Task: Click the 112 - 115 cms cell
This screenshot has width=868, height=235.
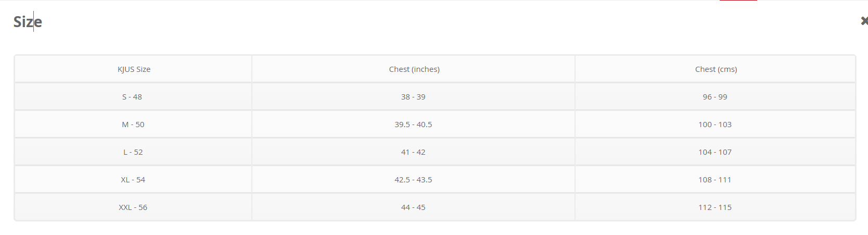Action: point(715,207)
